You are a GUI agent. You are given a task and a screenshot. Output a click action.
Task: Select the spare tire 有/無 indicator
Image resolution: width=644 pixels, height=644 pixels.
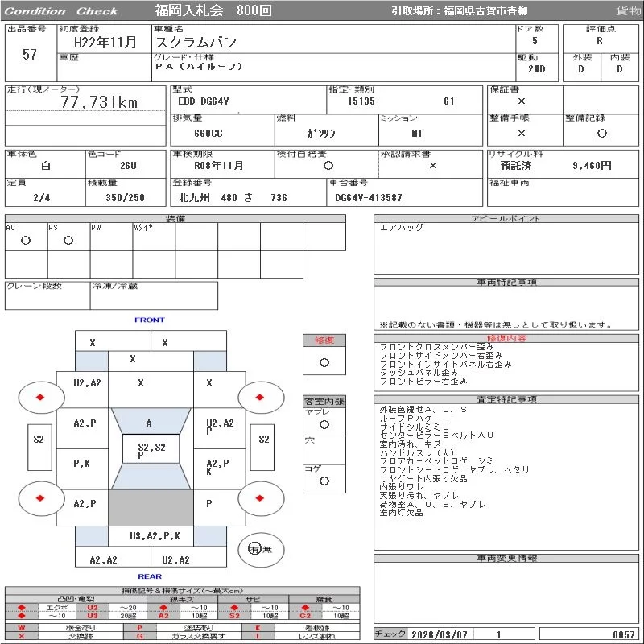pos(255,549)
